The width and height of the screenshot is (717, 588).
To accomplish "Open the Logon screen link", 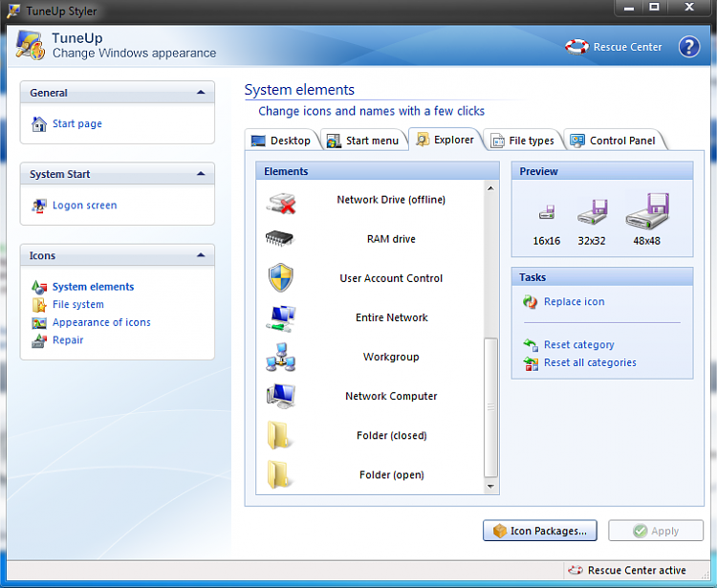I will tap(84, 206).
